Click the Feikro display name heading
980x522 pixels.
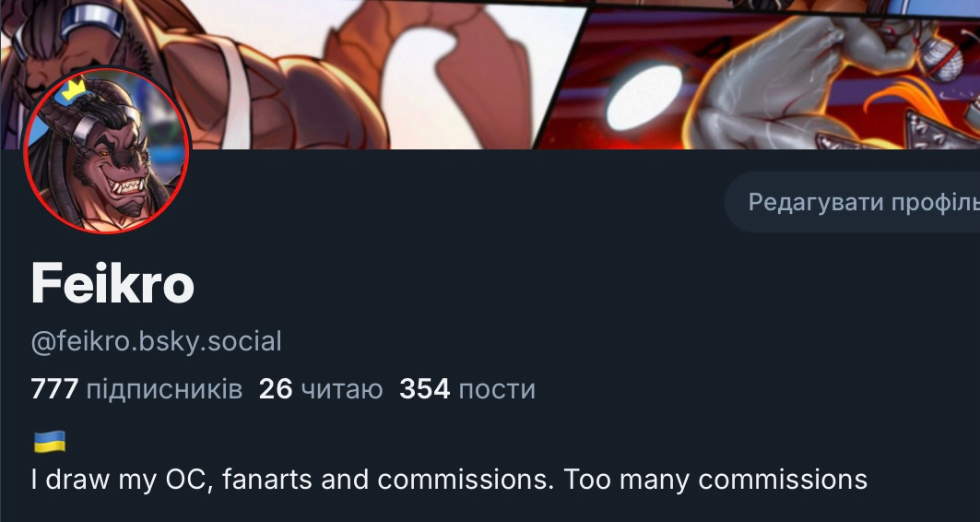click(x=112, y=283)
